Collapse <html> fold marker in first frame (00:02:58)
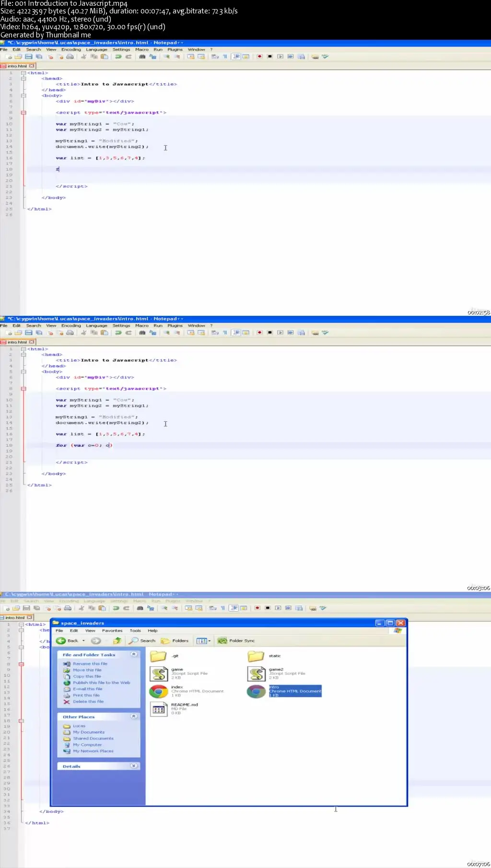 coord(23,73)
